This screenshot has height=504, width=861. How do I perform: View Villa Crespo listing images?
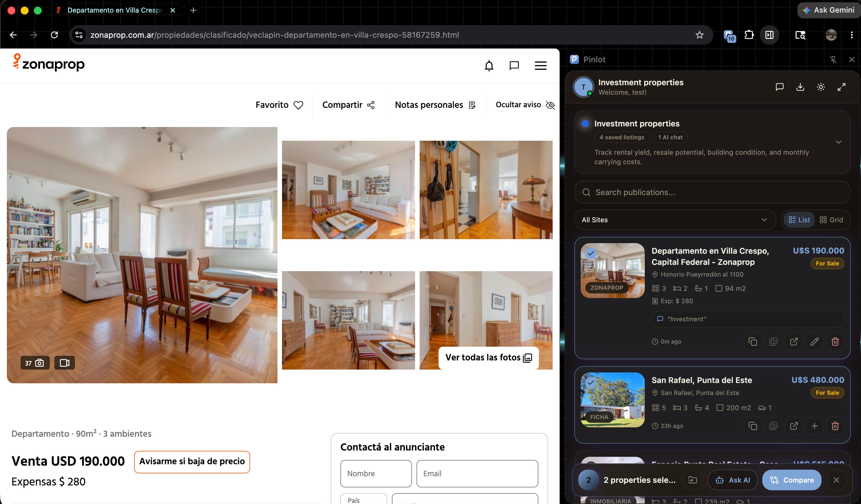pyautogui.click(x=773, y=341)
